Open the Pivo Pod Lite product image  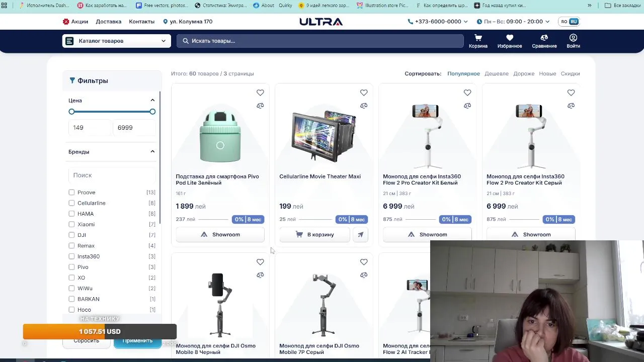click(x=220, y=136)
